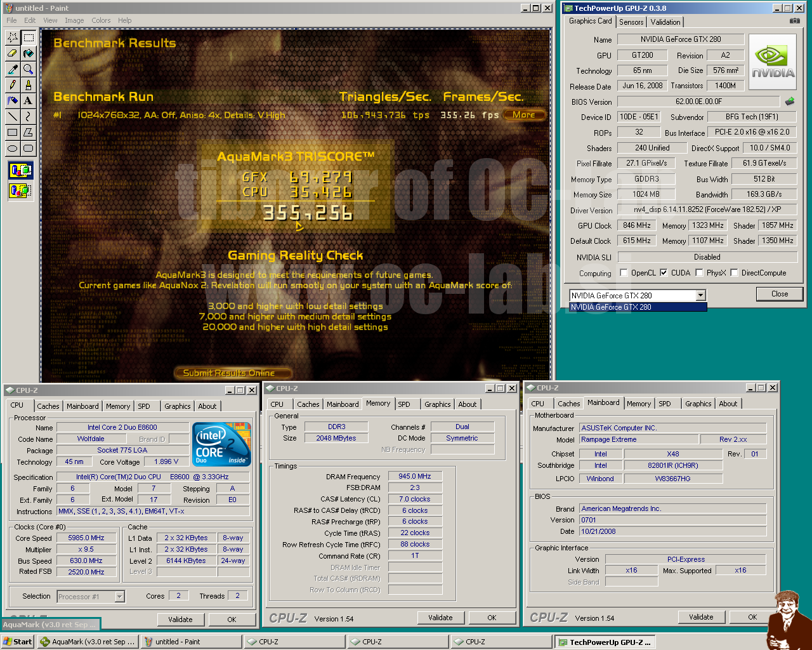Open the Caches tab in the Mainboard CPU-Z window

coord(569,404)
